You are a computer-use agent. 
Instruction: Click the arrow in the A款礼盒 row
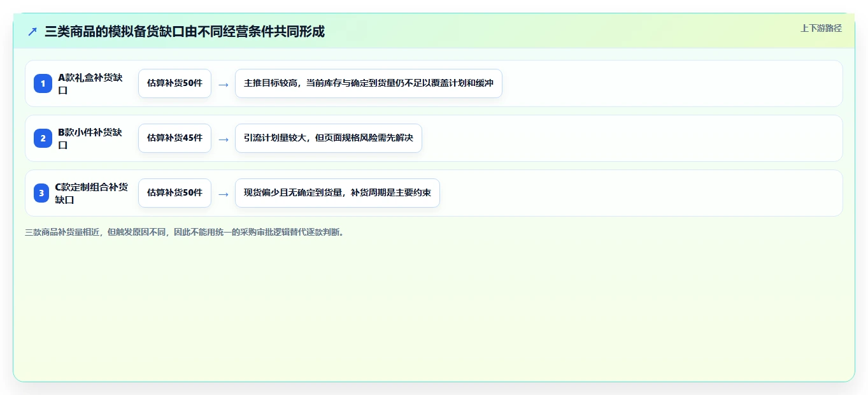click(x=223, y=84)
